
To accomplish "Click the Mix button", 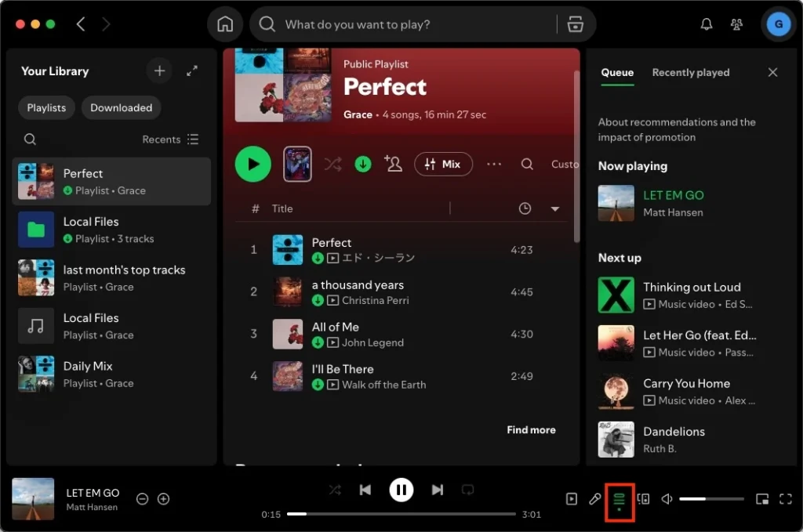I will coord(443,165).
